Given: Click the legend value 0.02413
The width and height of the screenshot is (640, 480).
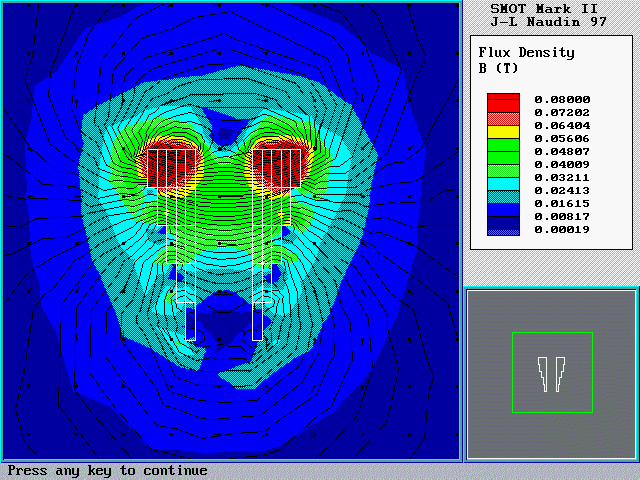Looking at the screenshot, I should tap(562, 191).
